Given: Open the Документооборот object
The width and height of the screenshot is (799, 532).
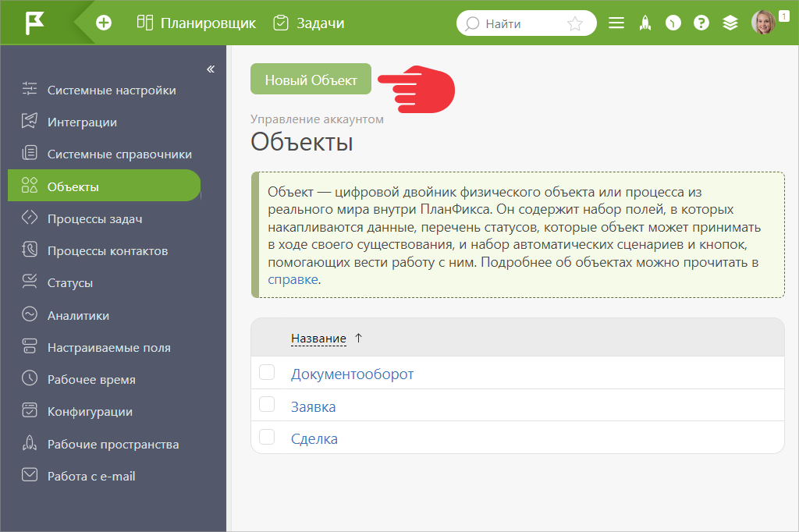Looking at the screenshot, I should click(352, 374).
